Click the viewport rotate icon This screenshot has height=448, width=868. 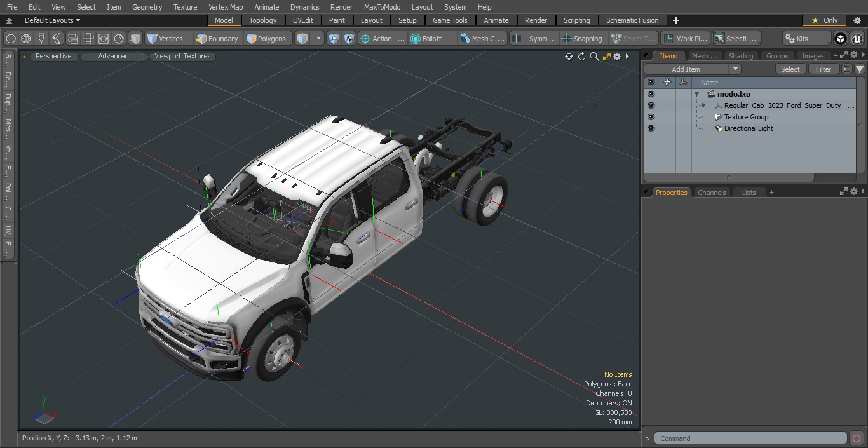click(x=581, y=57)
